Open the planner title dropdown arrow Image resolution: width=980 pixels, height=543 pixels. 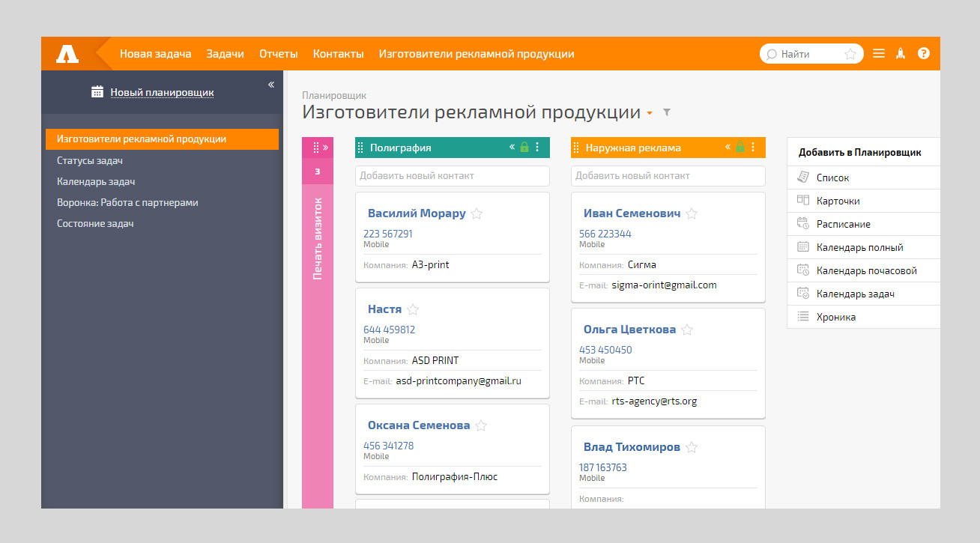coord(650,114)
